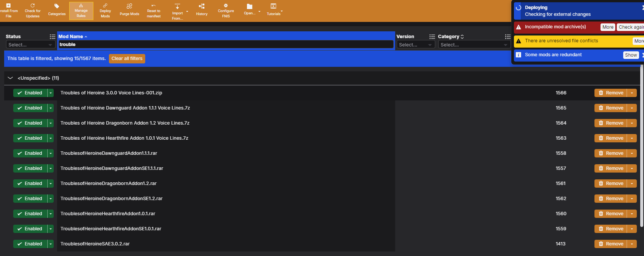Click the filtered items message text
The image size is (644, 256).
(56, 59)
